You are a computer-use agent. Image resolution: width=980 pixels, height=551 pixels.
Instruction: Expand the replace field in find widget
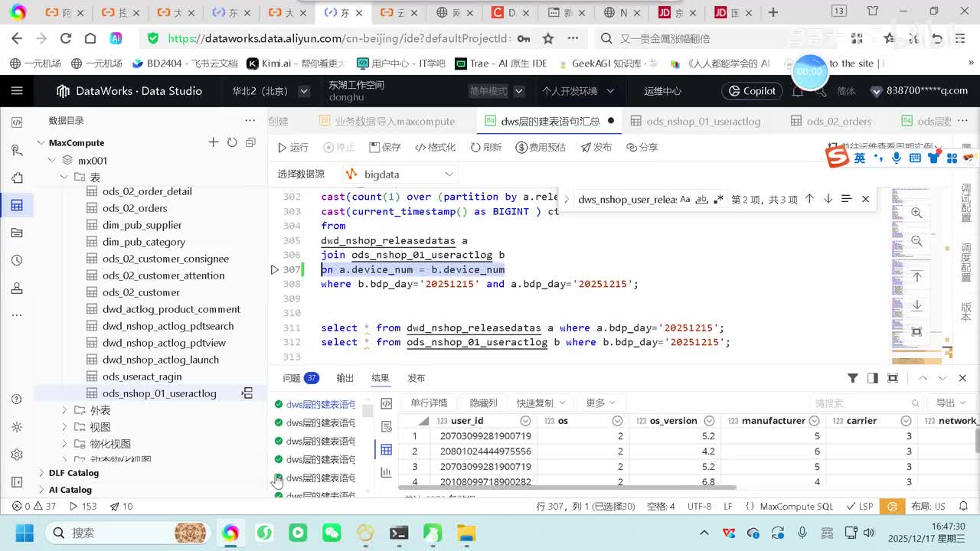coord(567,199)
